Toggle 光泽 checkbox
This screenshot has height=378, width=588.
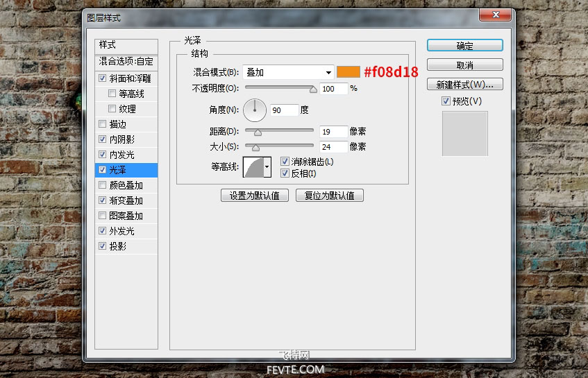[x=102, y=170]
